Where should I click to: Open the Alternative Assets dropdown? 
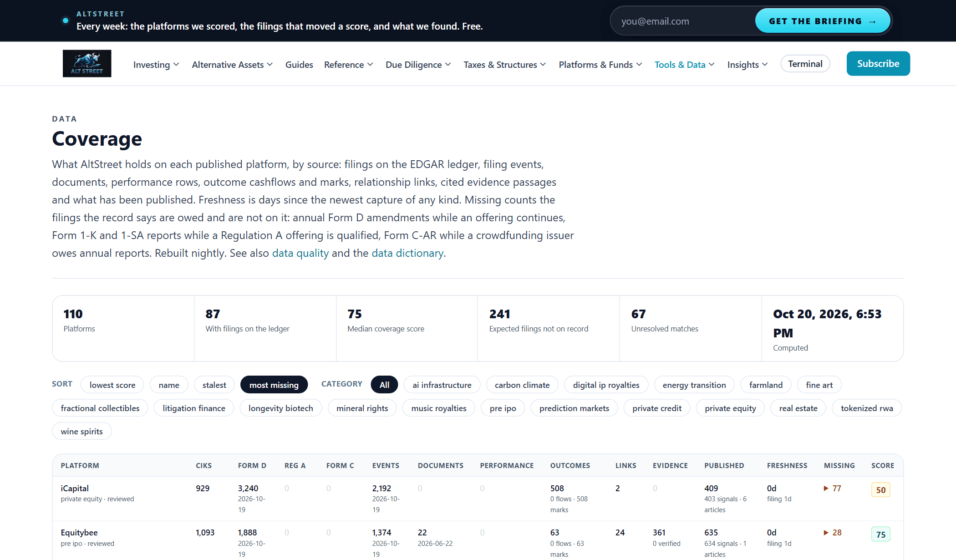(x=232, y=65)
